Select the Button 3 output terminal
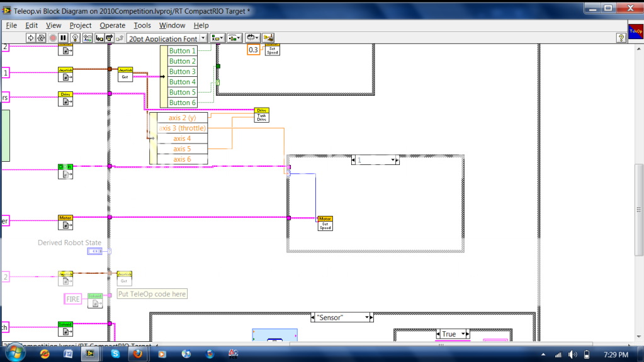The image size is (644, 362). click(x=183, y=72)
